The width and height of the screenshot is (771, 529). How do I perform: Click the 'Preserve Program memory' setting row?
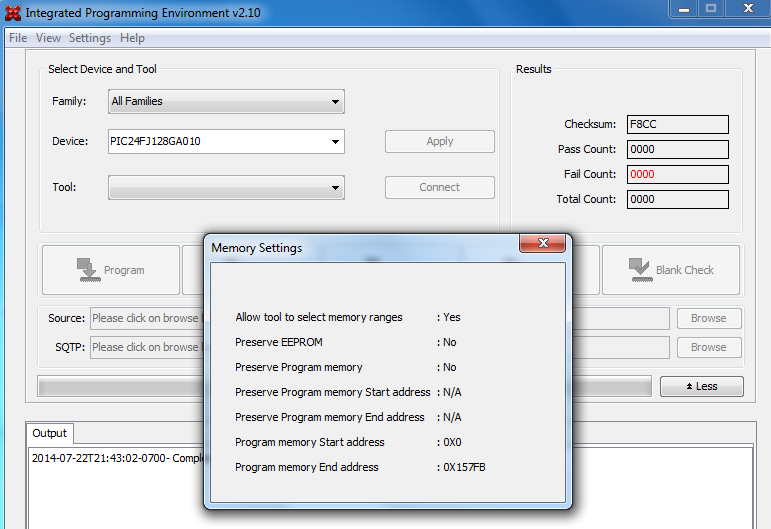346,367
